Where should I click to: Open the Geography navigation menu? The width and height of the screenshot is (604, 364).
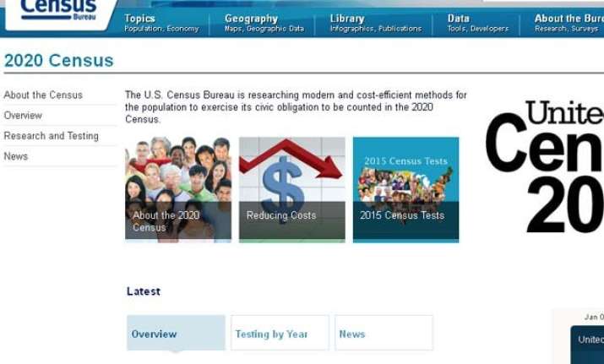click(264, 23)
